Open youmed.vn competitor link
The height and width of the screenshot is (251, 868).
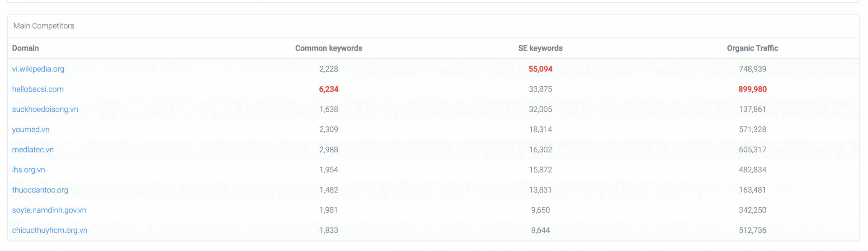(x=31, y=130)
